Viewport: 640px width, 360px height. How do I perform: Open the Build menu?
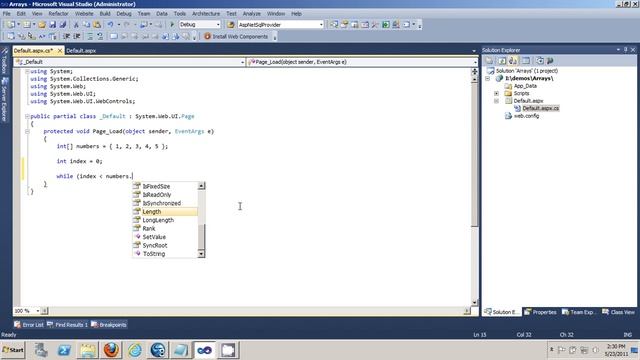coord(105,13)
